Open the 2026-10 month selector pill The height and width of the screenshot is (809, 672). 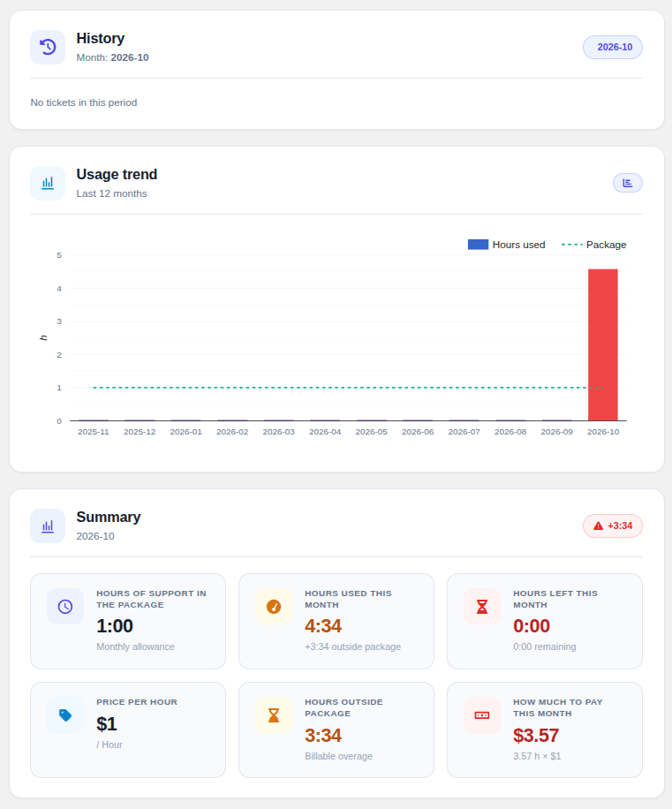(613, 48)
